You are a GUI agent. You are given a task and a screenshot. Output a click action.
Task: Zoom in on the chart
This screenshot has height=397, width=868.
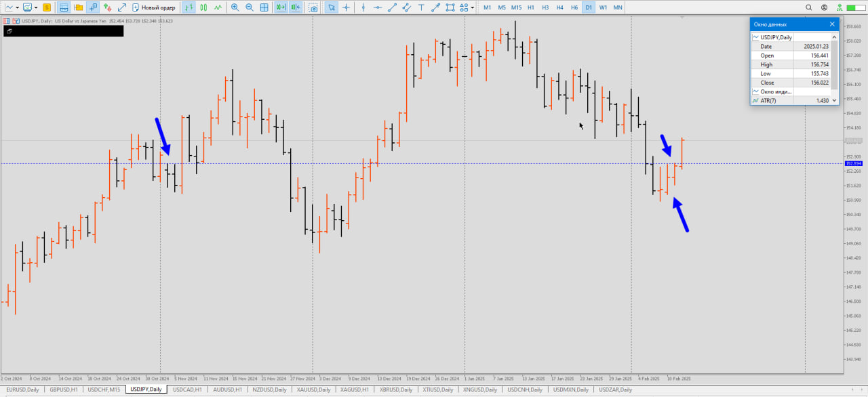[x=235, y=7]
